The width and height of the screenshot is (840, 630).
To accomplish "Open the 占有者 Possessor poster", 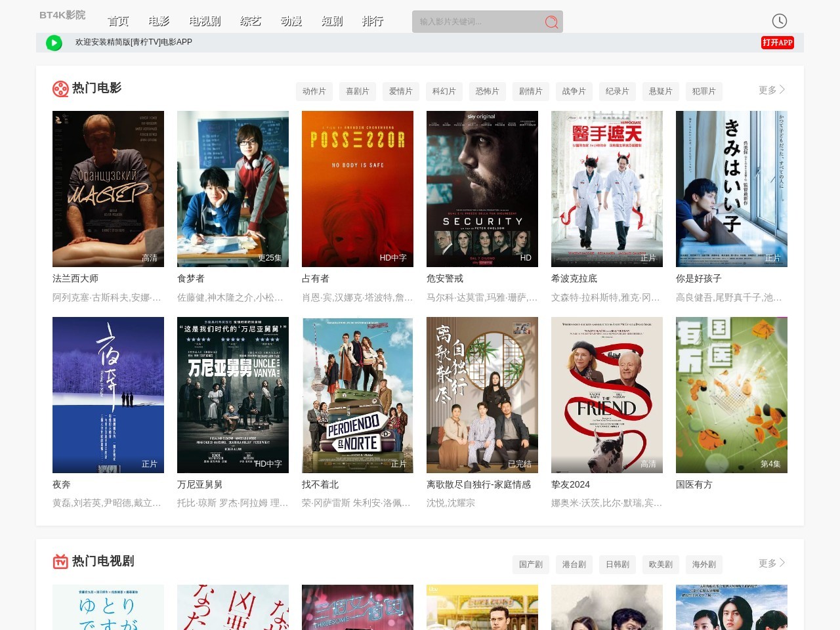I will click(358, 188).
